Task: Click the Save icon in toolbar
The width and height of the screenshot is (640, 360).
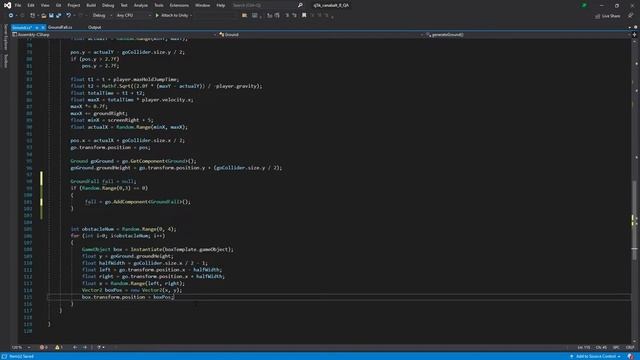Action: (x=51, y=16)
